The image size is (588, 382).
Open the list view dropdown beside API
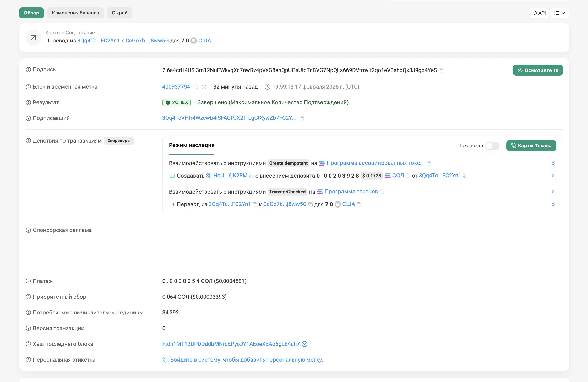[x=560, y=13]
